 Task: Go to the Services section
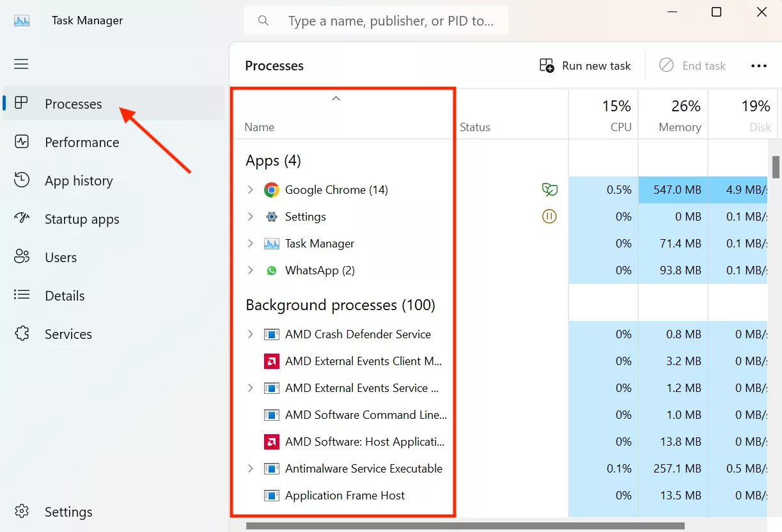68,334
